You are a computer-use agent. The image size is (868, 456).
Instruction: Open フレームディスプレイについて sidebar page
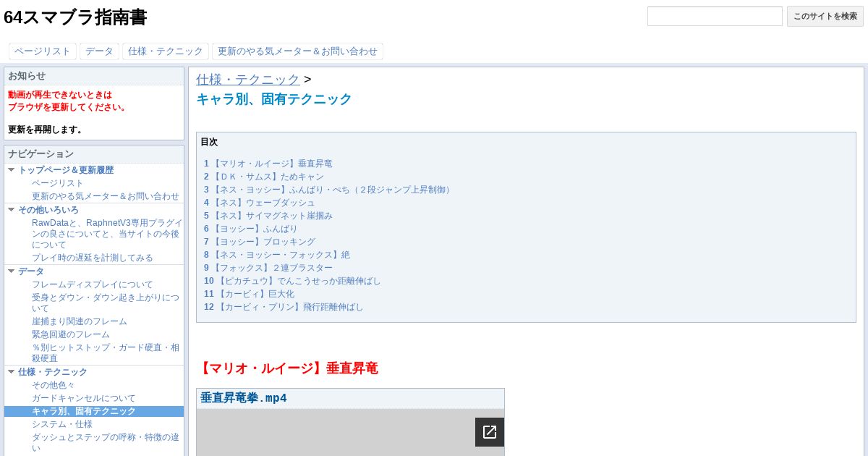pos(93,284)
